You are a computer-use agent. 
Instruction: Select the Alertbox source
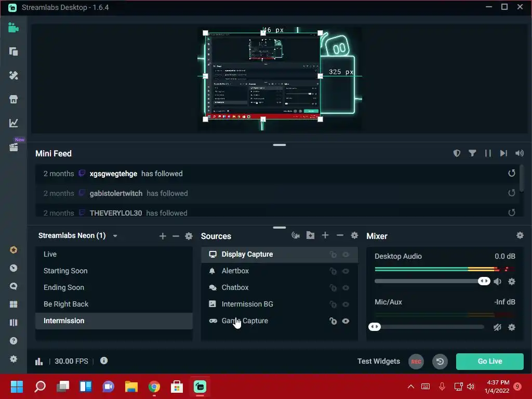pos(279,271)
